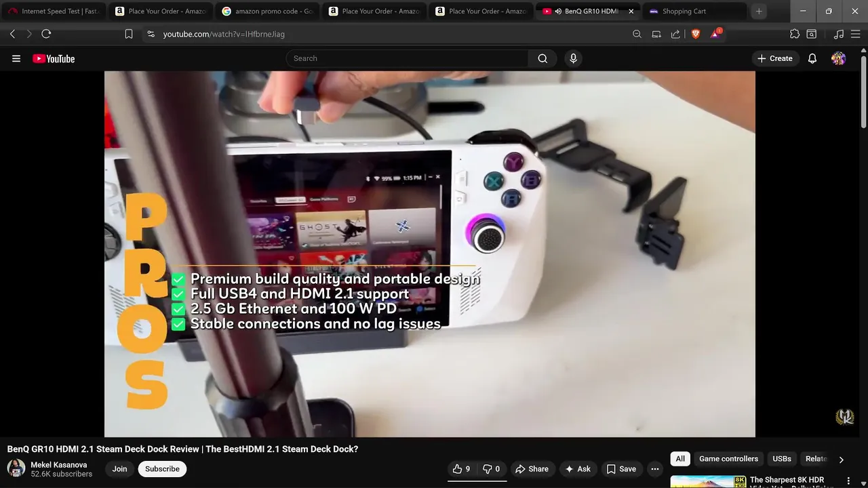Mute the BenQ tab audio icon
Screen dimensions: 868x488
558,12
